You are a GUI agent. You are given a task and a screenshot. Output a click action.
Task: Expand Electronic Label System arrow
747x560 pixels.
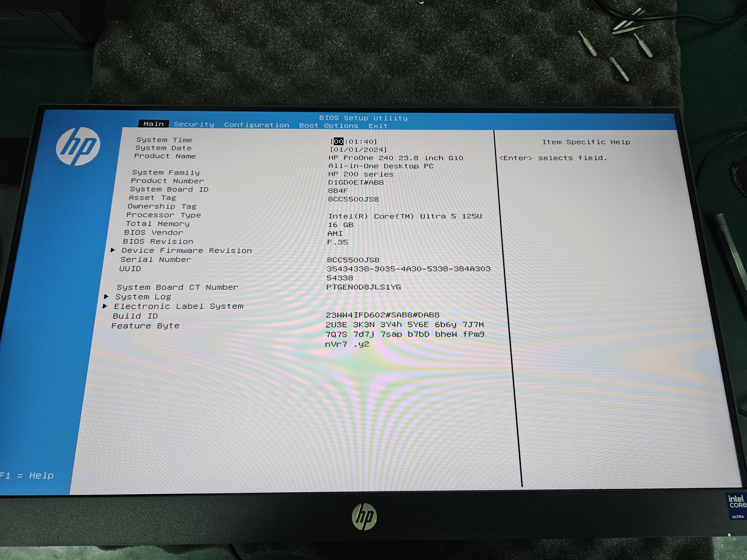click(x=105, y=306)
